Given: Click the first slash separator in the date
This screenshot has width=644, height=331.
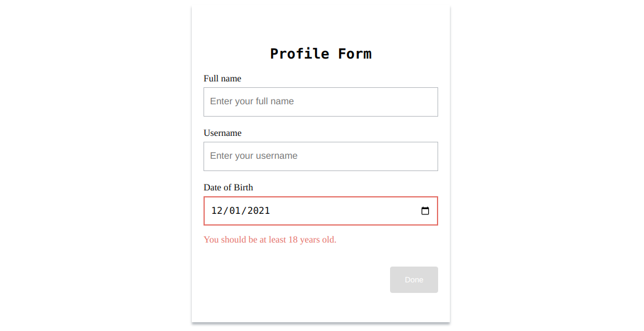Looking at the screenshot, I should point(226,211).
